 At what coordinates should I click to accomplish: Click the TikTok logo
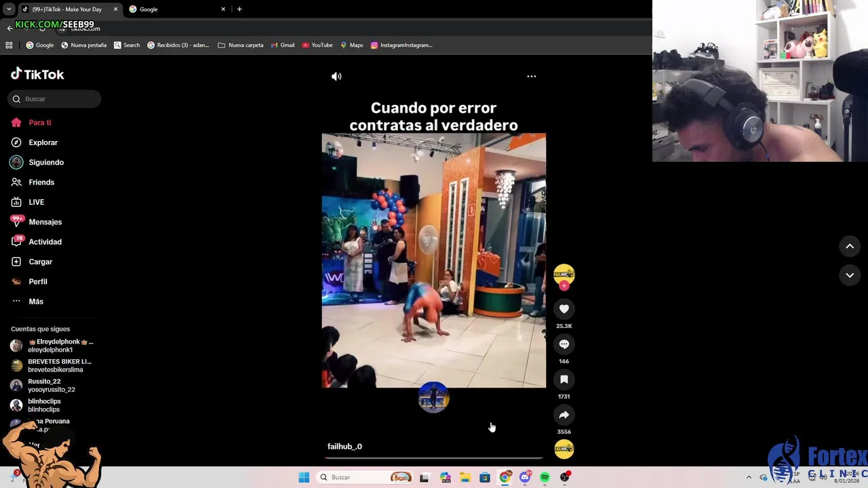click(x=38, y=74)
